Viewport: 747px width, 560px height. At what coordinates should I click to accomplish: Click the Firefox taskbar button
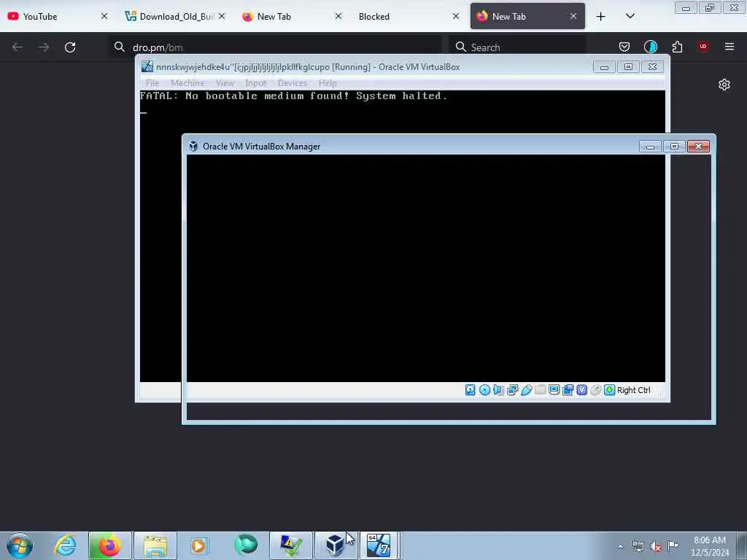pos(109,545)
